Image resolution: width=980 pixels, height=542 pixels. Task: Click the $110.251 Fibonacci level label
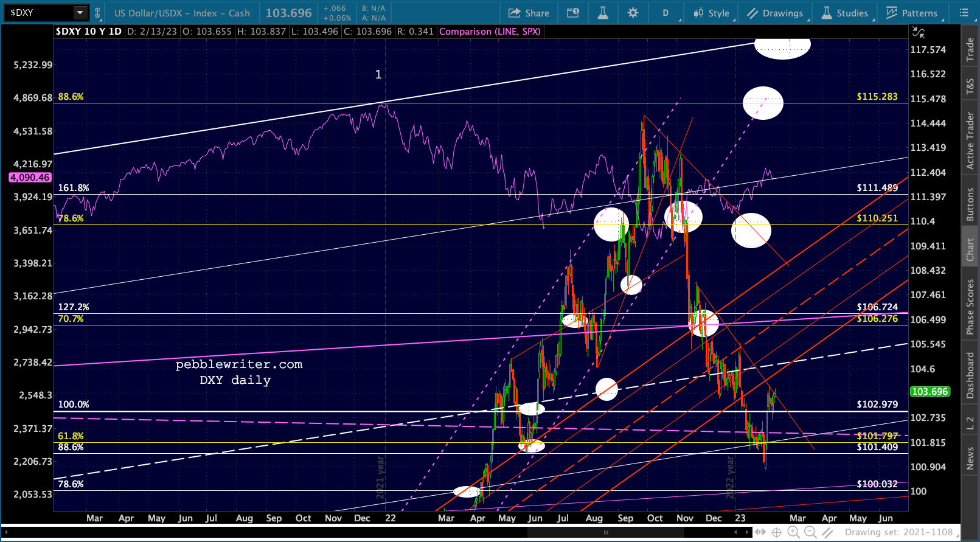877,218
